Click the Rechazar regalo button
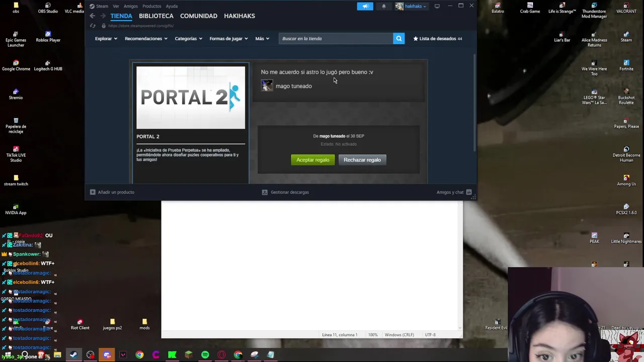 coord(362,160)
